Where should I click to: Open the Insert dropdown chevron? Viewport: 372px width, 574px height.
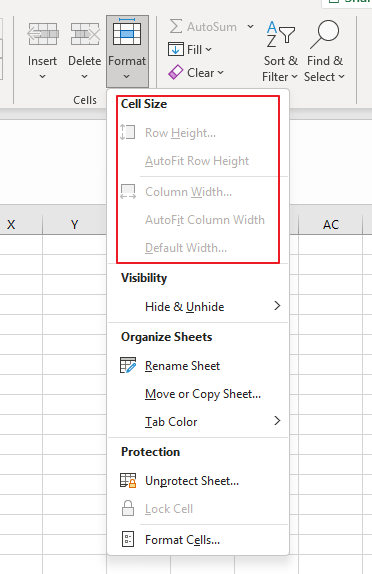pyautogui.click(x=42, y=77)
